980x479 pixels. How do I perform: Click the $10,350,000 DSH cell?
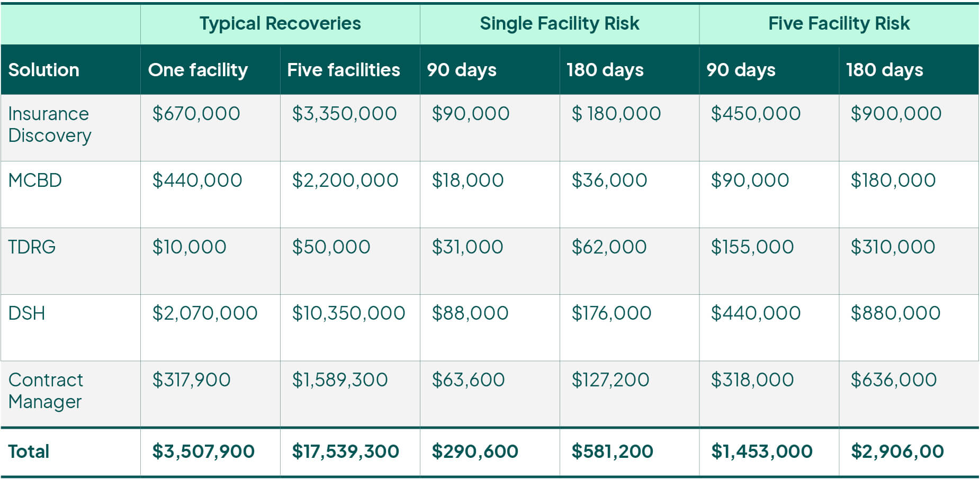click(x=348, y=313)
